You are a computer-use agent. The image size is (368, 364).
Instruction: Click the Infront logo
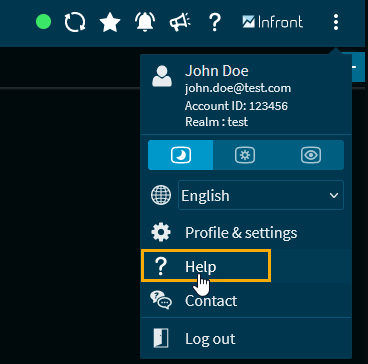point(273,22)
